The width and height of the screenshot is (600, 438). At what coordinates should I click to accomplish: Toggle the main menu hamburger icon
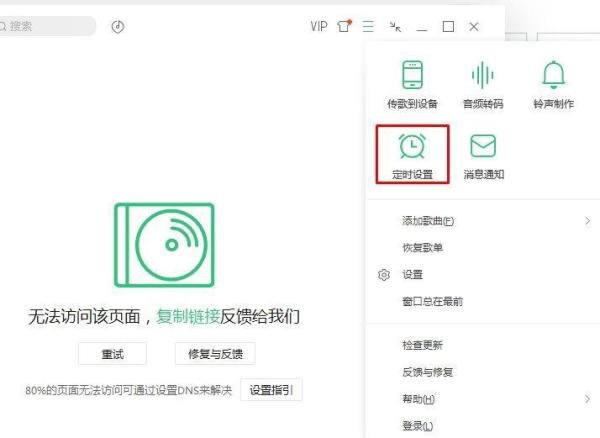click(x=368, y=26)
